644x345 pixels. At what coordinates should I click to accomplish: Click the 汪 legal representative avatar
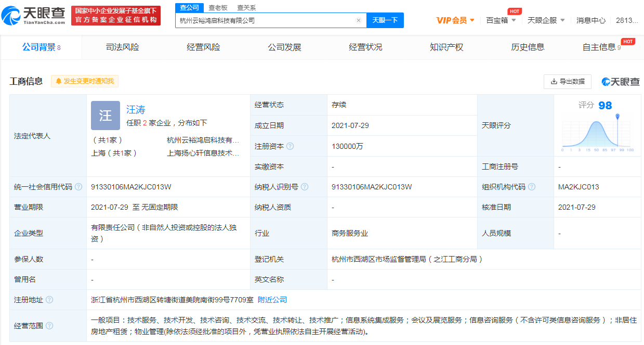point(106,116)
